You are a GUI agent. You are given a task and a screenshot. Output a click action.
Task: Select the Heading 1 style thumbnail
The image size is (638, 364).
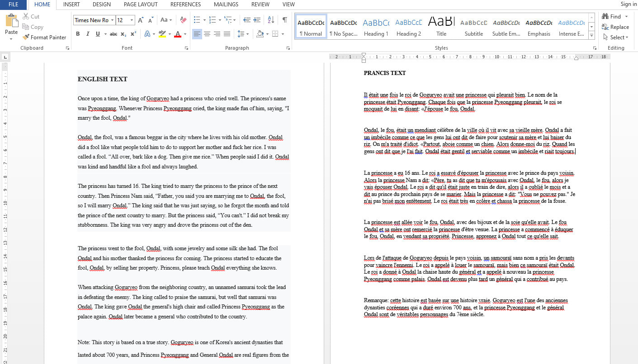(376, 27)
